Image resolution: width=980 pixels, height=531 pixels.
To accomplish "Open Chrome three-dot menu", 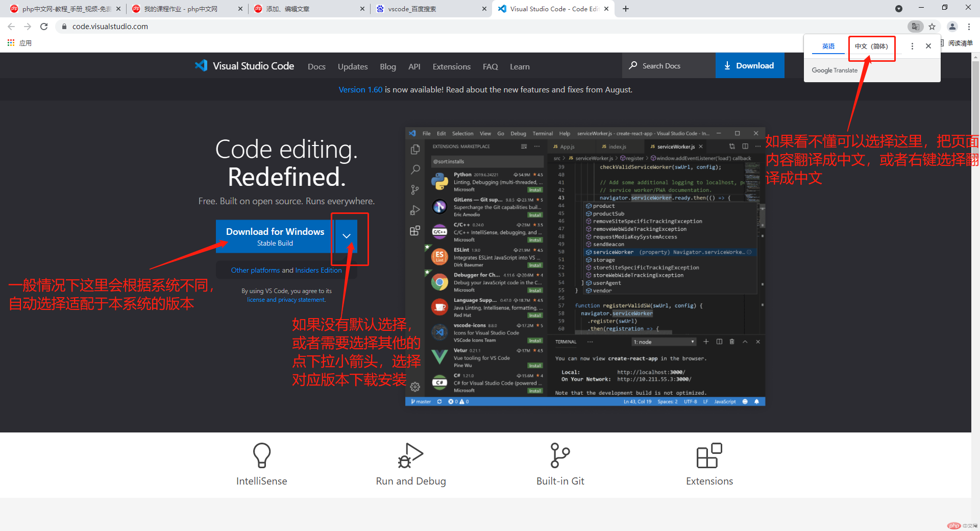I will [x=969, y=27].
